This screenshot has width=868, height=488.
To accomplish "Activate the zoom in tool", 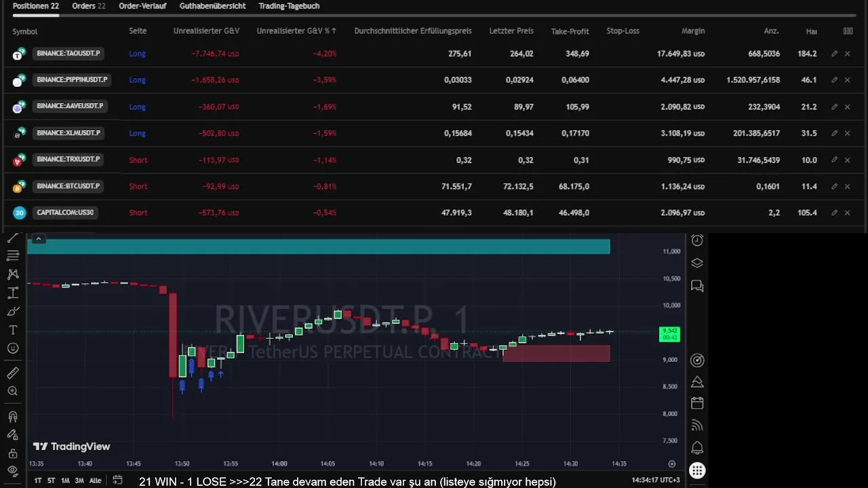I will point(13,391).
